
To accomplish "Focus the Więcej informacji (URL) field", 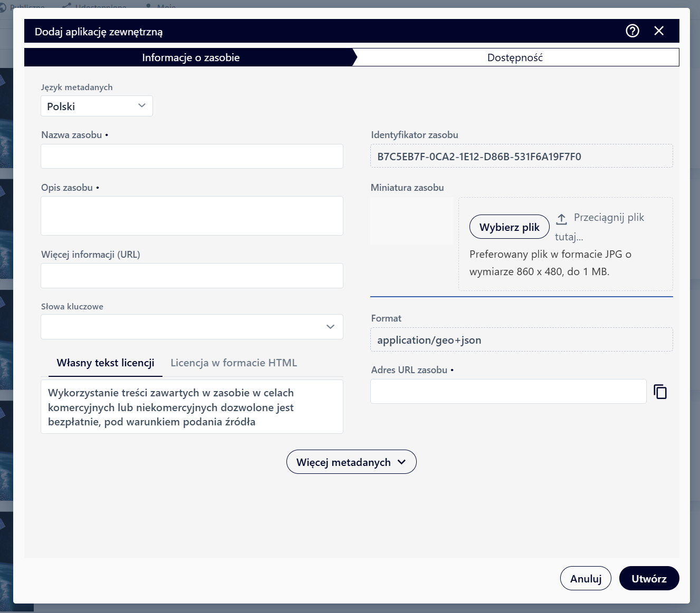I will (x=192, y=276).
